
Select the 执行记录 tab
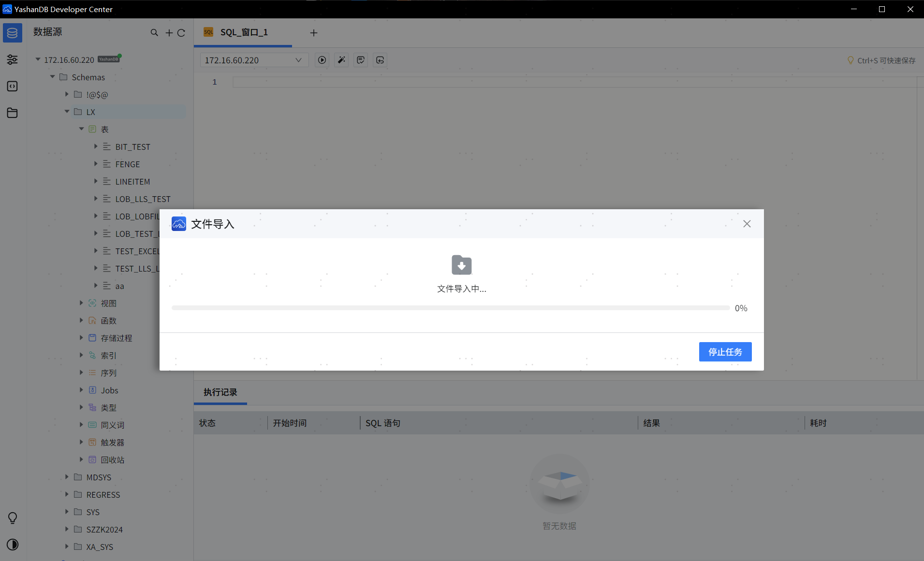[x=220, y=392]
